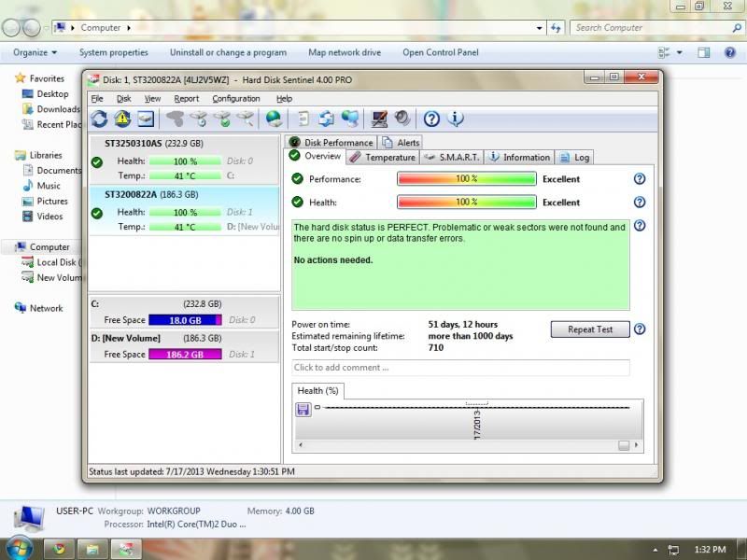Viewport: 747px width, 560px height.
Task: Click the blue help question mark toolbar icon
Action: click(431, 119)
